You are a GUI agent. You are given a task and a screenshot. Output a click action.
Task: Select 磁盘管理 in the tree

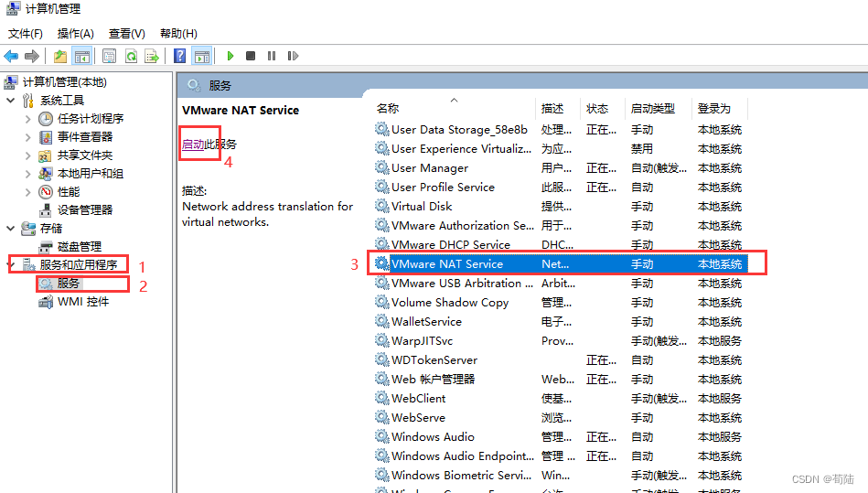[x=80, y=247]
